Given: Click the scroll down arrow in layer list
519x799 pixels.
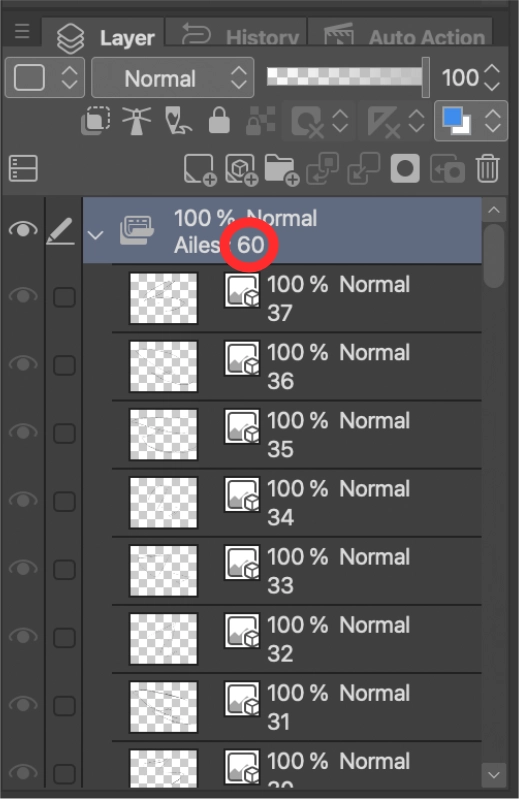Looking at the screenshot, I should [x=494, y=775].
